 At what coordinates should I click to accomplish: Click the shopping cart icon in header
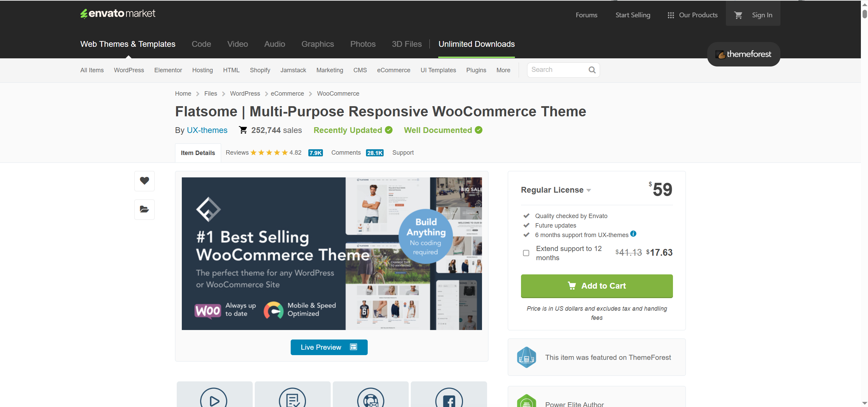pyautogui.click(x=738, y=15)
